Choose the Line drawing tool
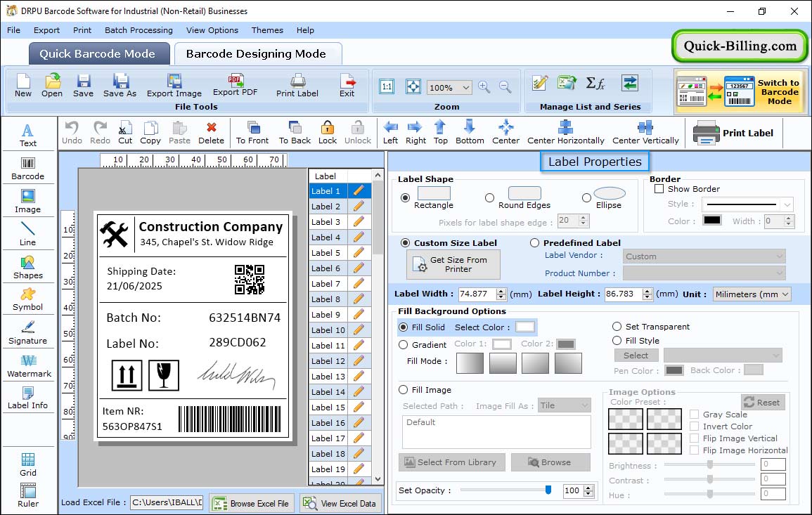The height and width of the screenshot is (515, 812). click(x=28, y=234)
